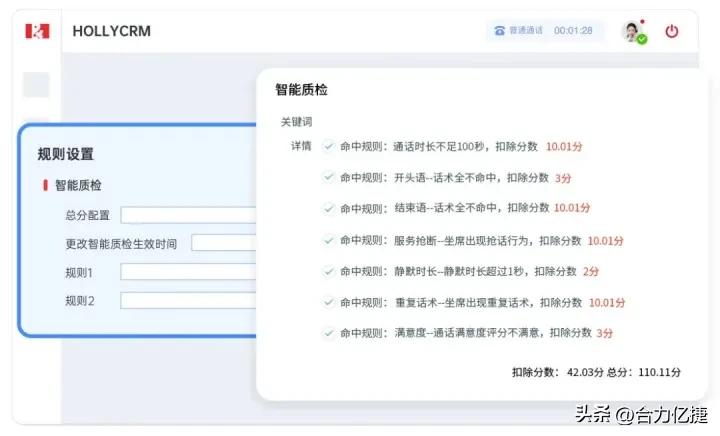Click the 关键词 label
Image resolution: width=720 pixels, height=436 pixels.
coord(297,122)
